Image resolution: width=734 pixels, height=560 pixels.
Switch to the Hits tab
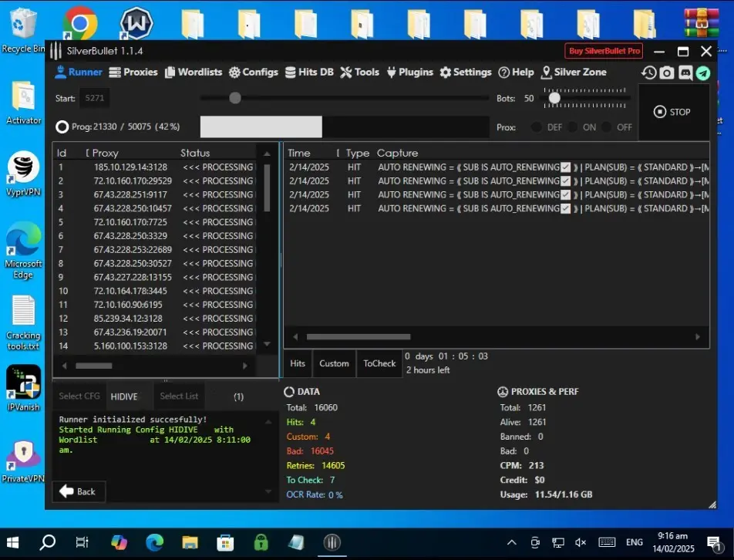(x=298, y=363)
